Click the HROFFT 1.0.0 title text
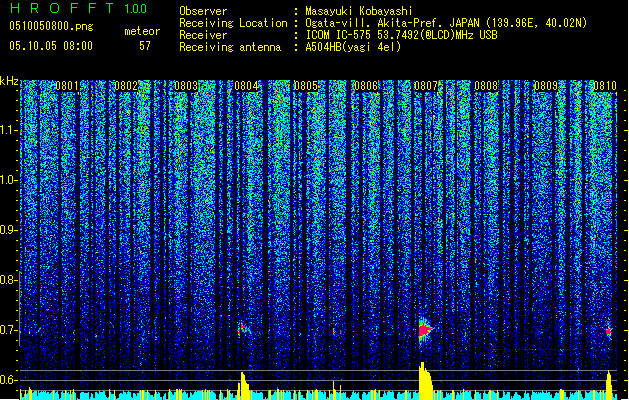 click(78, 8)
